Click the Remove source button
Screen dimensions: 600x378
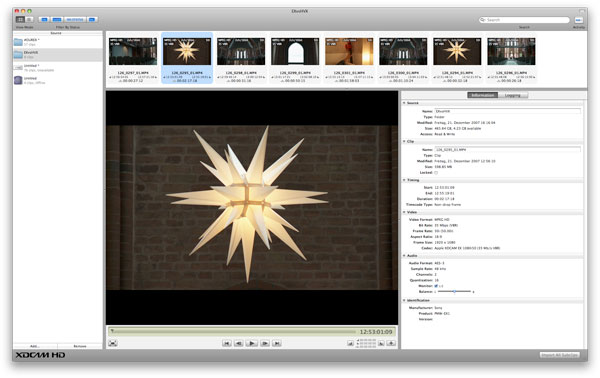coord(80,346)
